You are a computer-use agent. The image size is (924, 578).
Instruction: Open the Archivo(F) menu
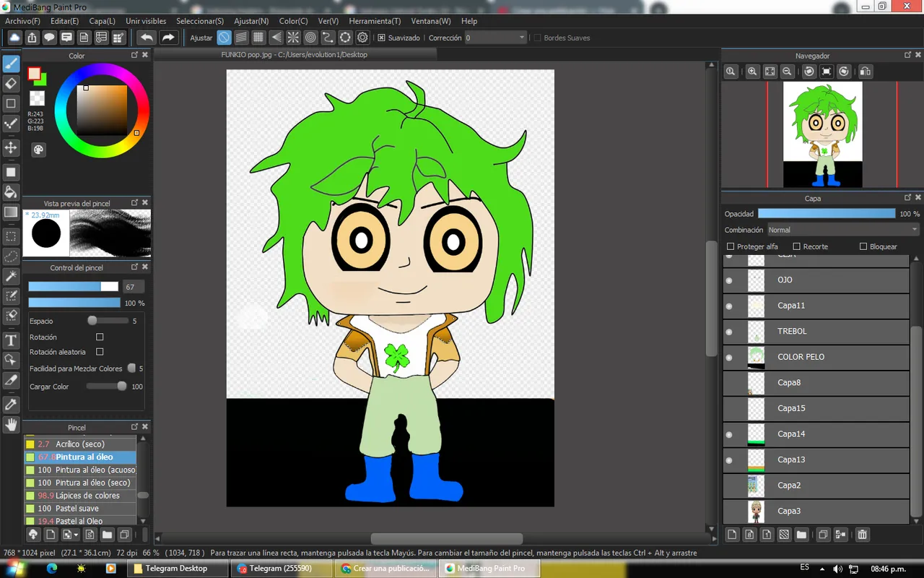coord(22,21)
